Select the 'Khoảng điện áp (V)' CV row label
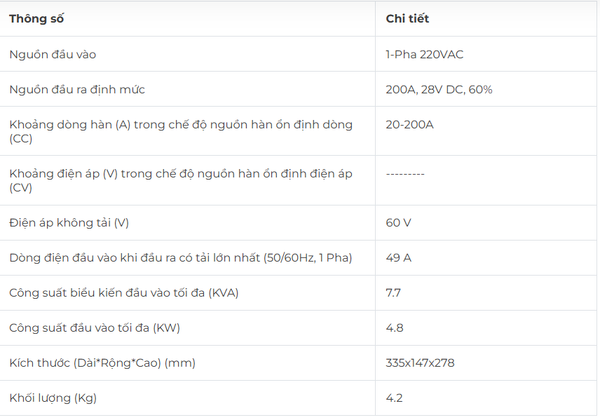This screenshot has width=600, height=418. 181,180
